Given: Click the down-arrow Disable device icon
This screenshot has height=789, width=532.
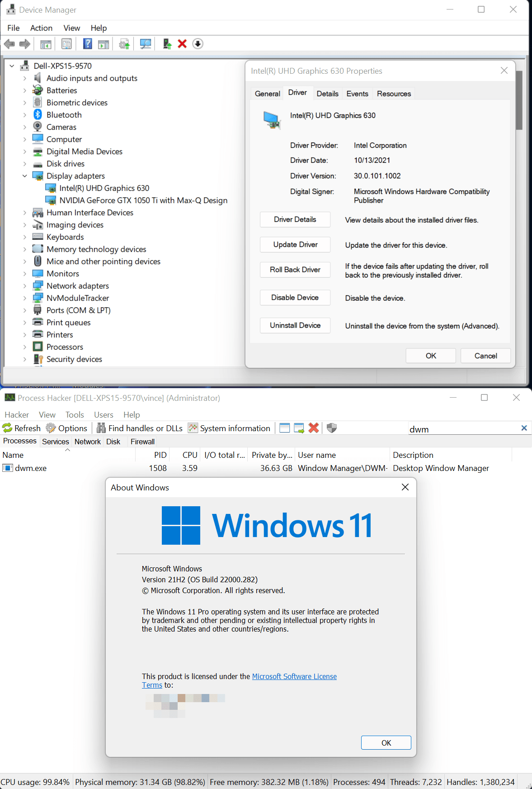Looking at the screenshot, I should tap(198, 44).
